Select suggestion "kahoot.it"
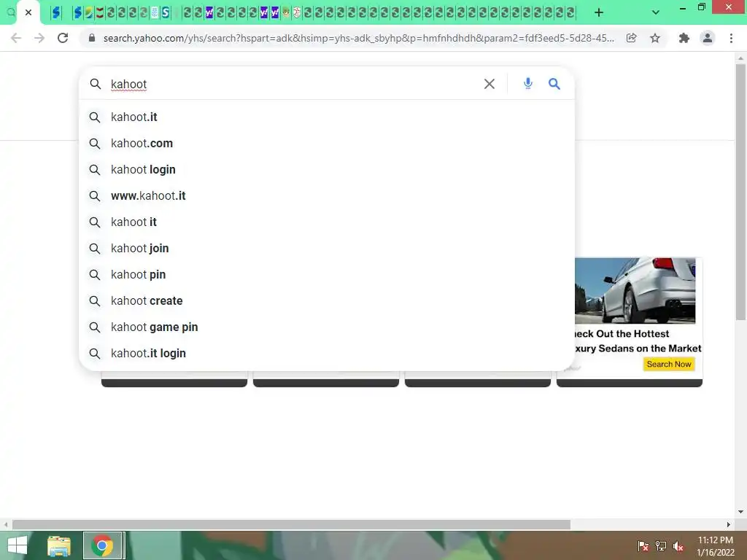 (x=326, y=117)
